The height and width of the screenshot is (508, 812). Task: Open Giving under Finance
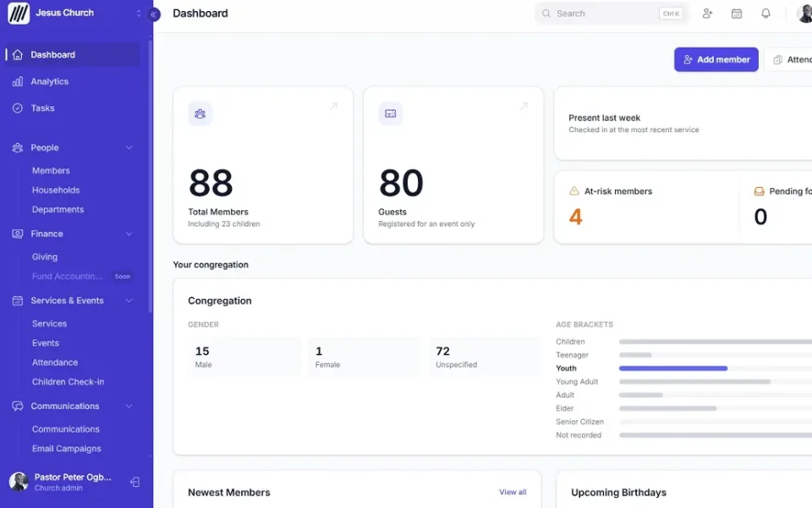point(45,257)
